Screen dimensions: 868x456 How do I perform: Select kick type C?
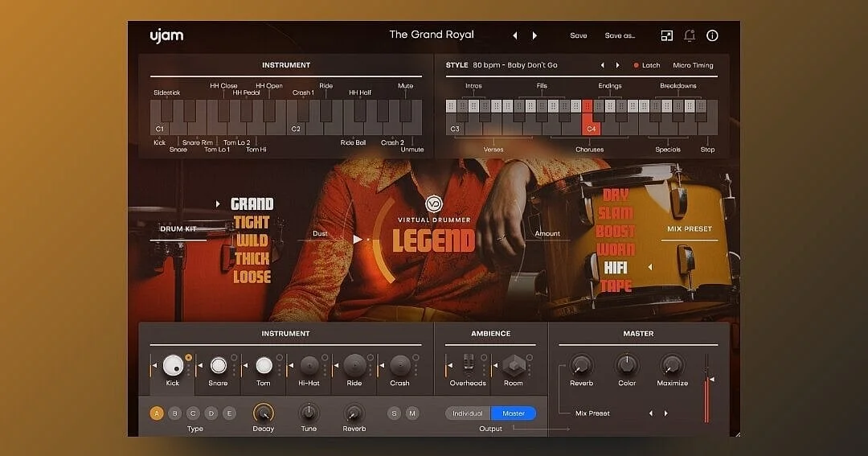coord(193,413)
